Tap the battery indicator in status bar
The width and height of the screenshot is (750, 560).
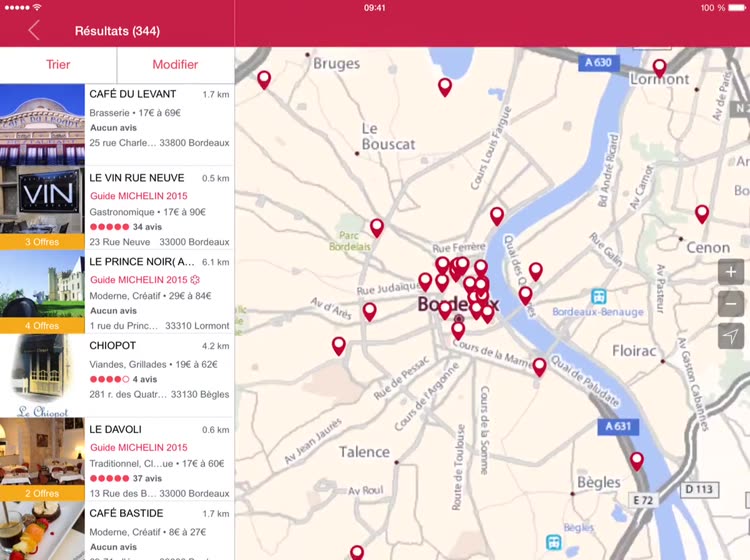tap(737, 8)
